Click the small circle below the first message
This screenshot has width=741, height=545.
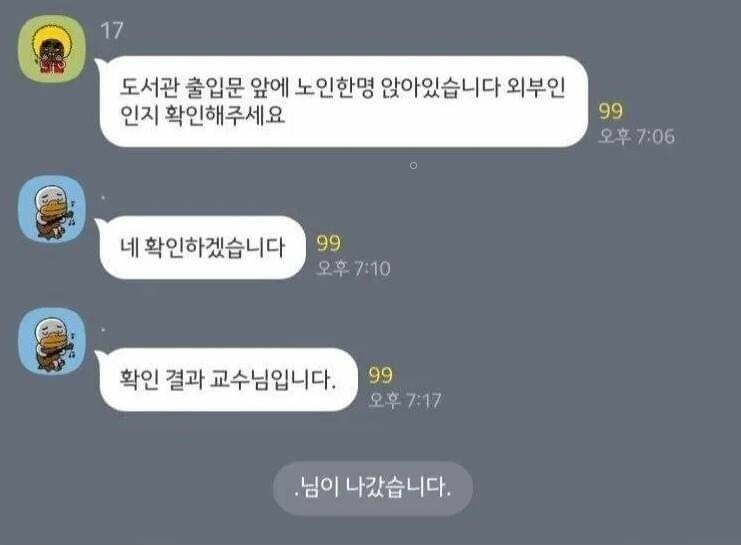(414, 165)
